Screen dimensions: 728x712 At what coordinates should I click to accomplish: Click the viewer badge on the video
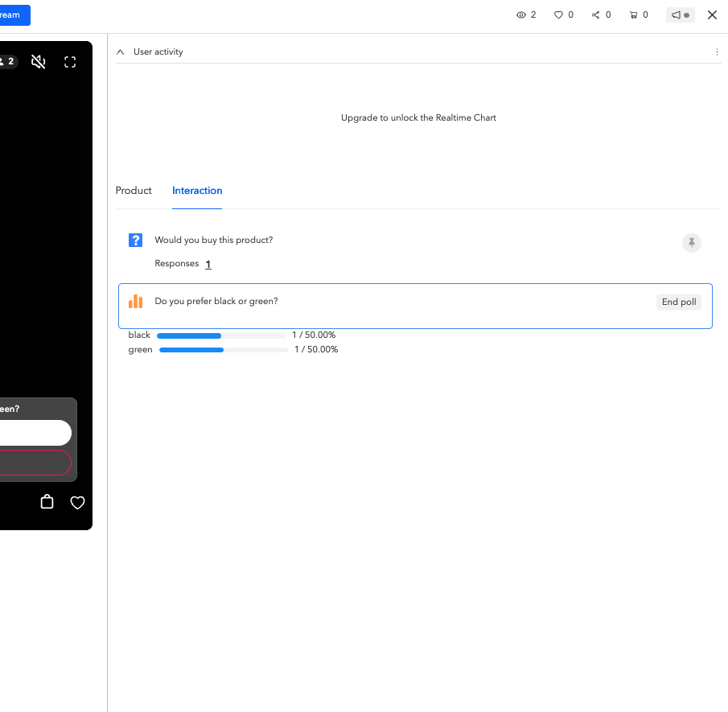[x=9, y=61]
